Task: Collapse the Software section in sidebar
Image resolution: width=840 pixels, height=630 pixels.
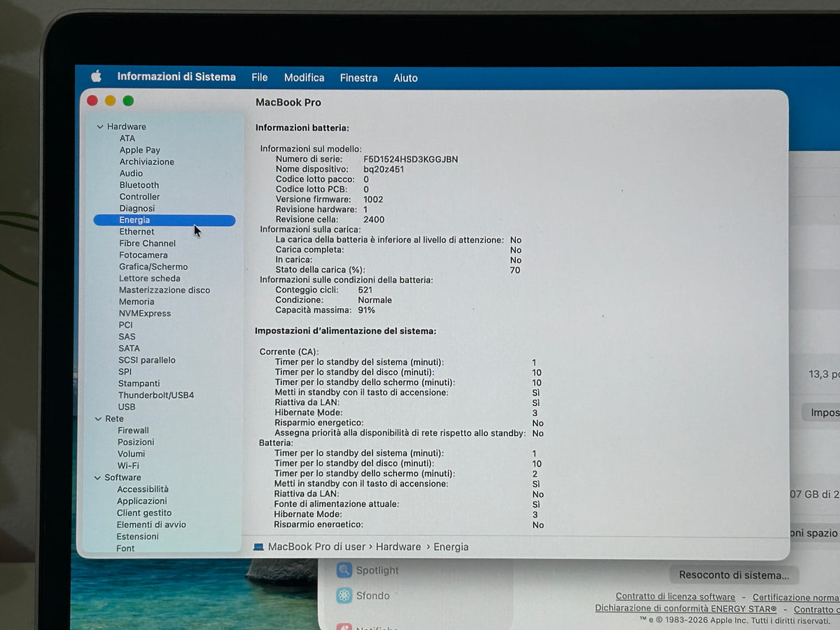Action: [98, 477]
